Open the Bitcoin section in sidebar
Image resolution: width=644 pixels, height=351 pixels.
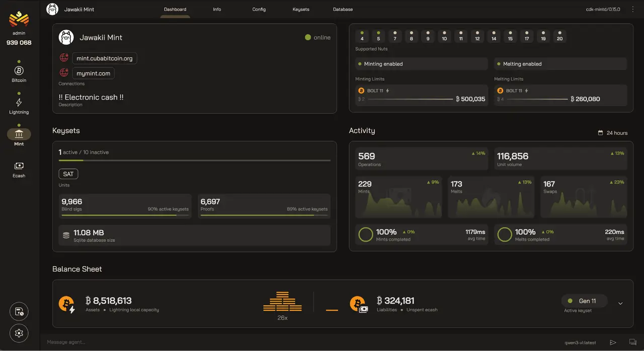(x=19, y=73)
